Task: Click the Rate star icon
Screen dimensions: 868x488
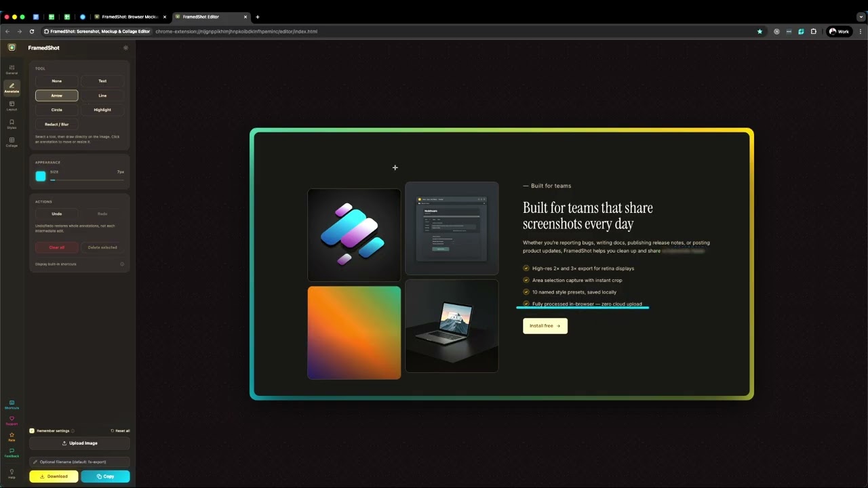Action: coord(12,436)
